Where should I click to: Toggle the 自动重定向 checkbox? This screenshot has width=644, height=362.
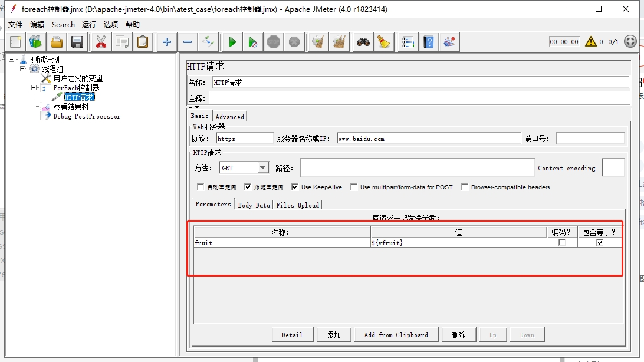pyautogui.click(x=201, y=187)
